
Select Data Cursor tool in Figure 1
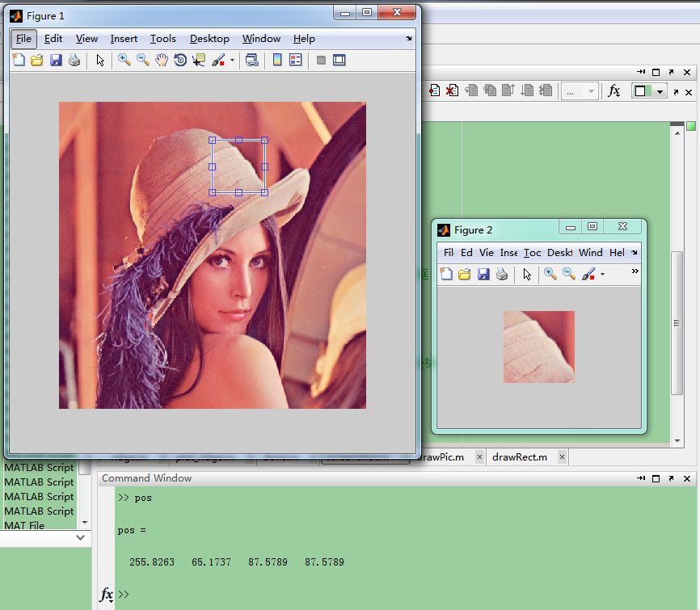click(x=199, y=60)
